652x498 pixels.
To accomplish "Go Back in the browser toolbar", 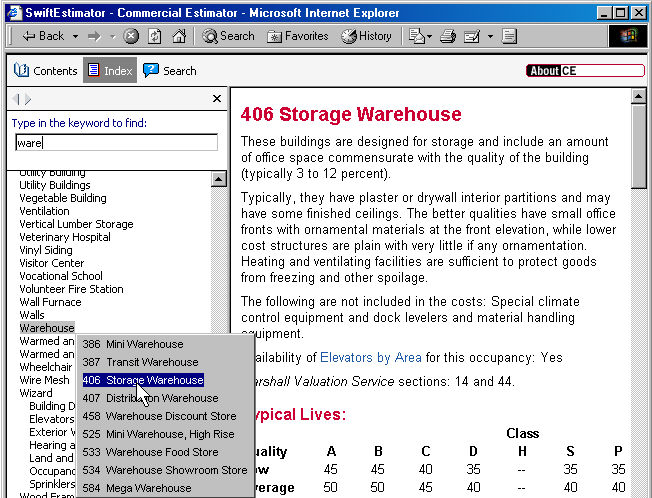I will click(43, 36).
